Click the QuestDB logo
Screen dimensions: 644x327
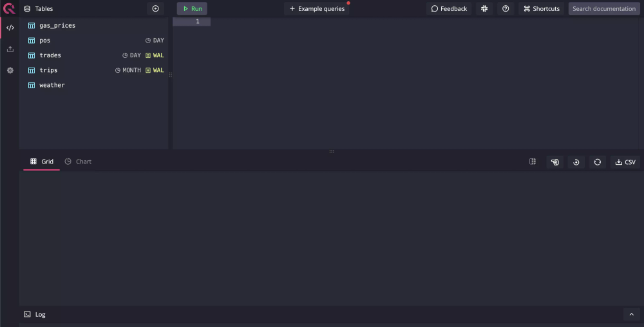pos(9,8)
